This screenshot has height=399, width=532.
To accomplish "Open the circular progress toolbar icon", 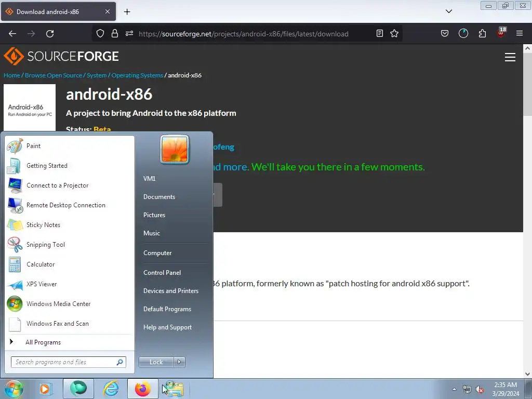I will pyautogui.click(x=463, y=34).
